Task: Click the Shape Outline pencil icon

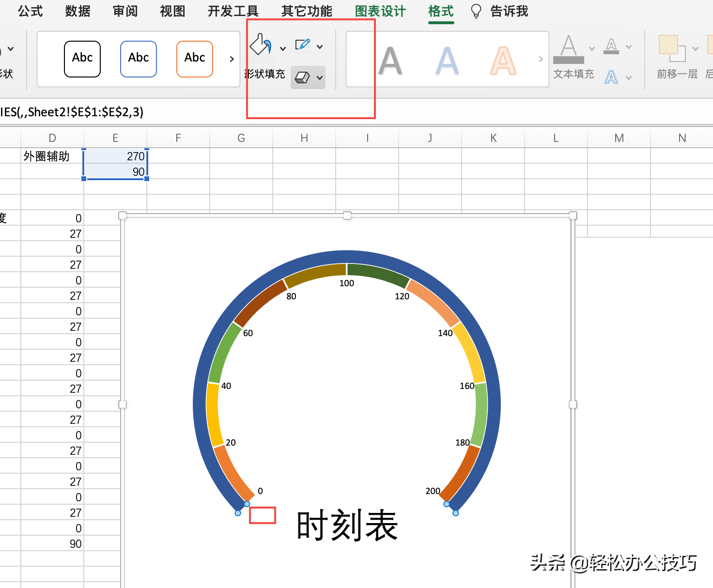Action: pyautogui.click(x=302, y=45)
